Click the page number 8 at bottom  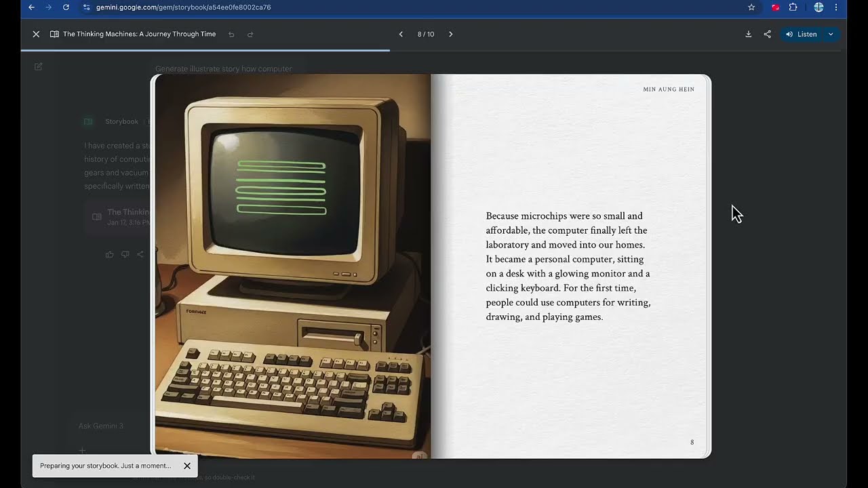[x=692, y=443]
